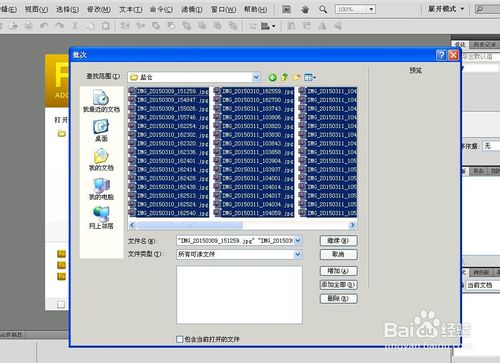
Task: Select the magnifier zoom tool in toolbar
Action: [323, 9]
